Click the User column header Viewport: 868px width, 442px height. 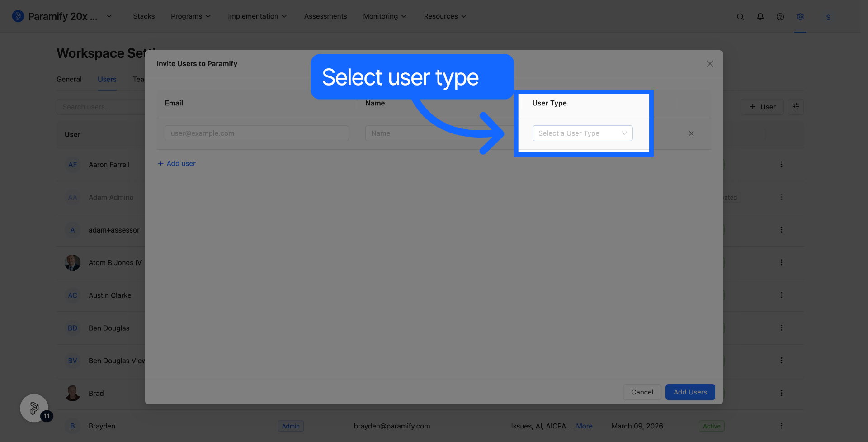72,134
